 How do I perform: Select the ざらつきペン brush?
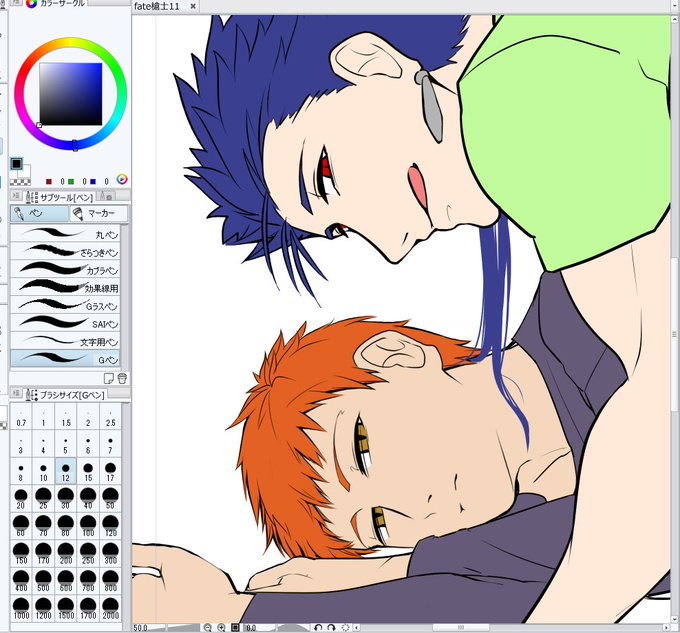click(65, 251)
